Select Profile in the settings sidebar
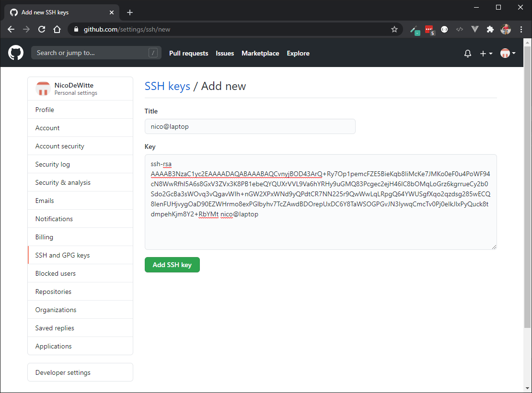Image resolution: width=532 pixels, height=393 pixels. pos(81,110)
